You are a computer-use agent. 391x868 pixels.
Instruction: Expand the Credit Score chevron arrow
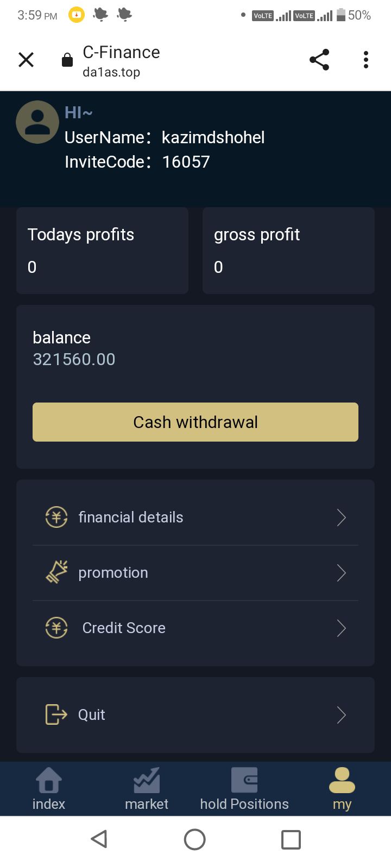pyautogui.click(x=341, y=628)
